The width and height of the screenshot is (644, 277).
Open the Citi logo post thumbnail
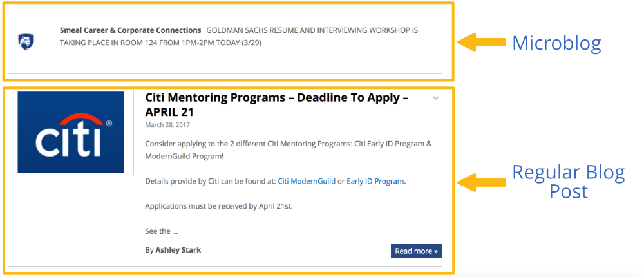(x=71, y=132)
